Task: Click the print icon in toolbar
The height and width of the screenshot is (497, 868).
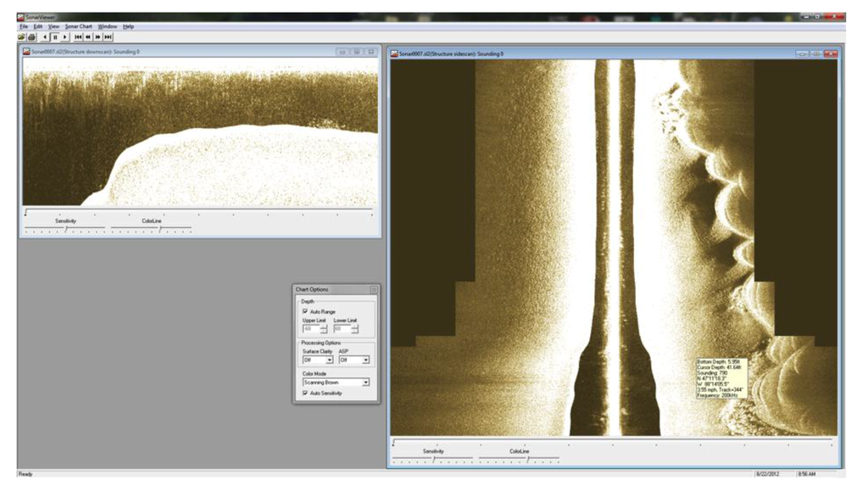Action: pos(32,37)
